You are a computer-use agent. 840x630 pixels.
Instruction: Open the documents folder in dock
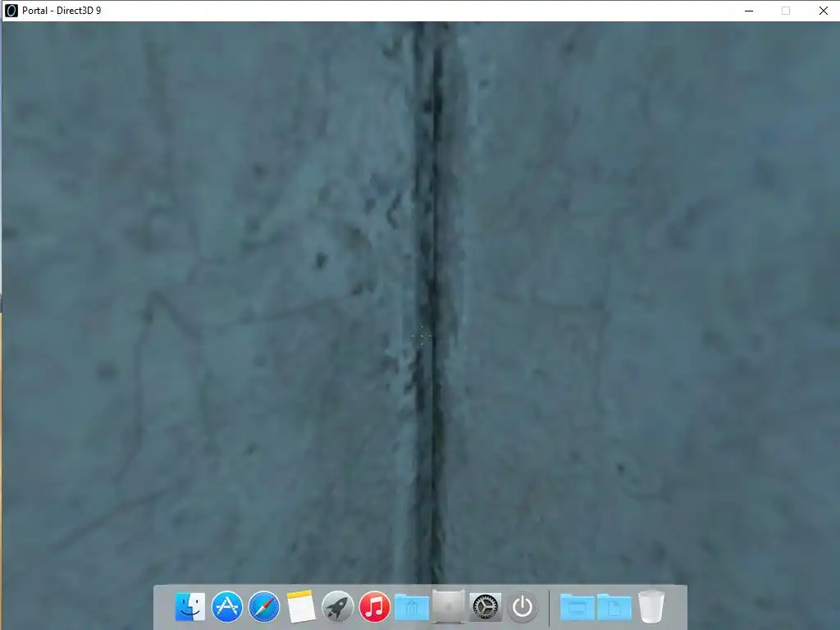pyautogui.click(x=614, y=608)
